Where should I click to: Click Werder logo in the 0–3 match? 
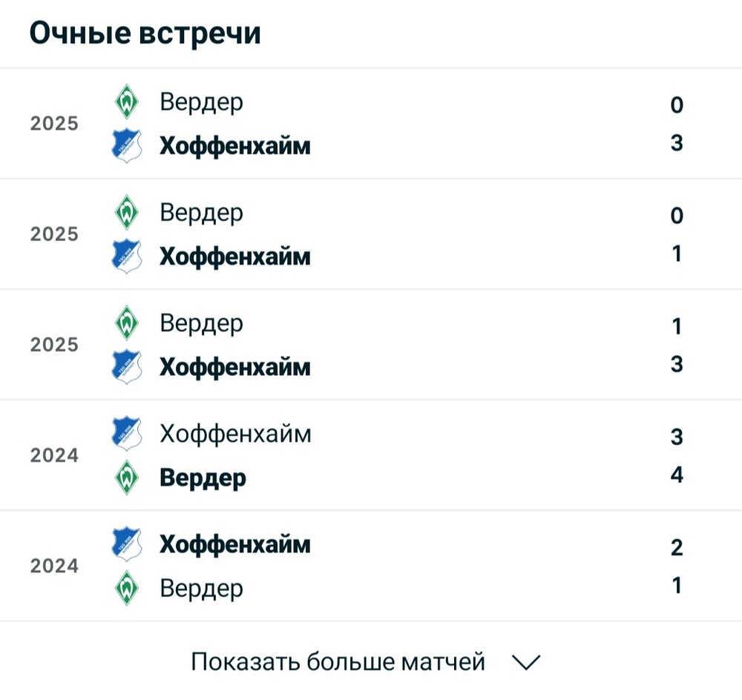point(127,102)
